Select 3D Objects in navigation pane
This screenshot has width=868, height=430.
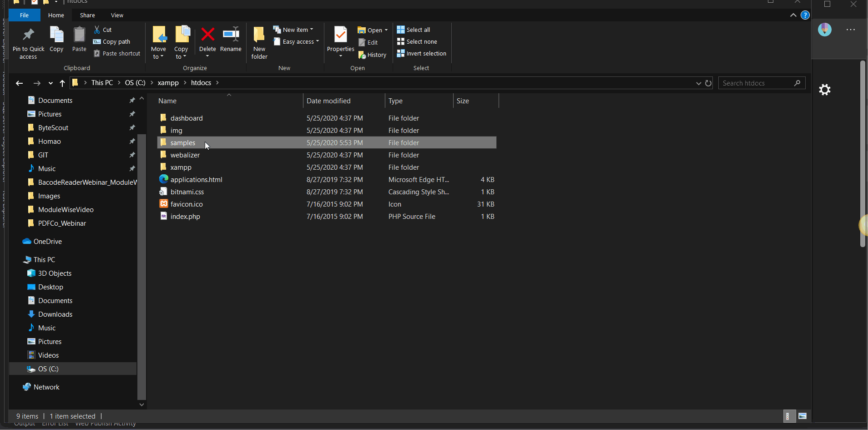click(x=55, y=273)
